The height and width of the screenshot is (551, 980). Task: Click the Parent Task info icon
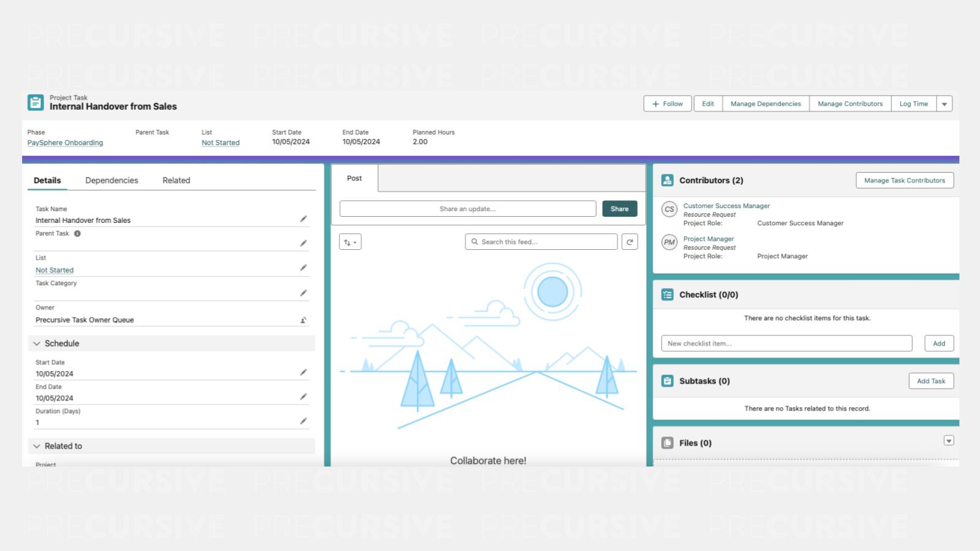coord(77,234)
